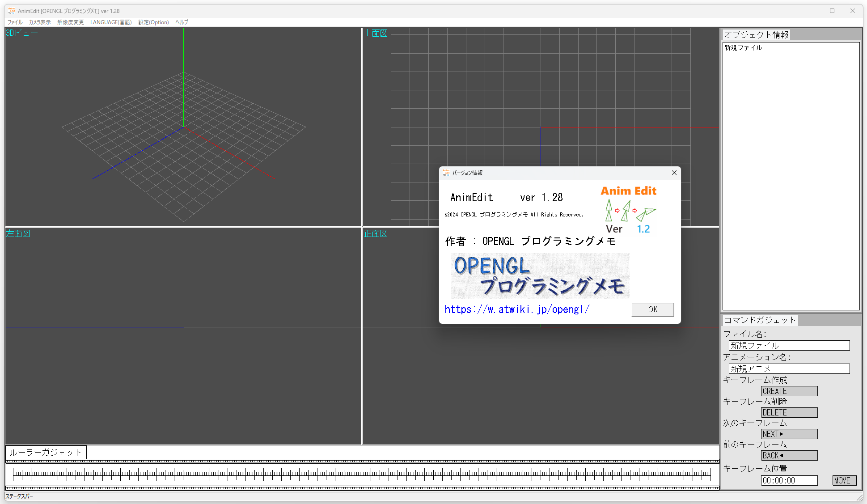
Task: Open the カメラ表示 menu
Action: 40,22
